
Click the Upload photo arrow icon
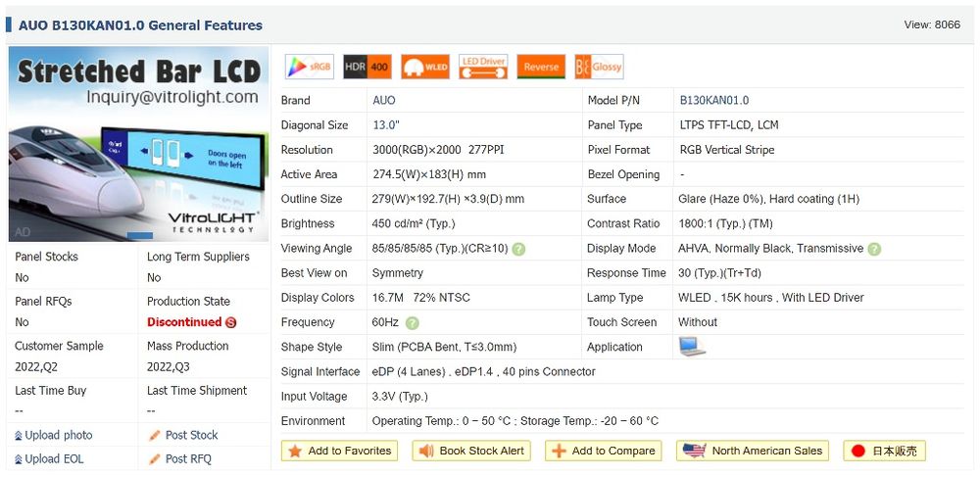(x=19, y=436)
